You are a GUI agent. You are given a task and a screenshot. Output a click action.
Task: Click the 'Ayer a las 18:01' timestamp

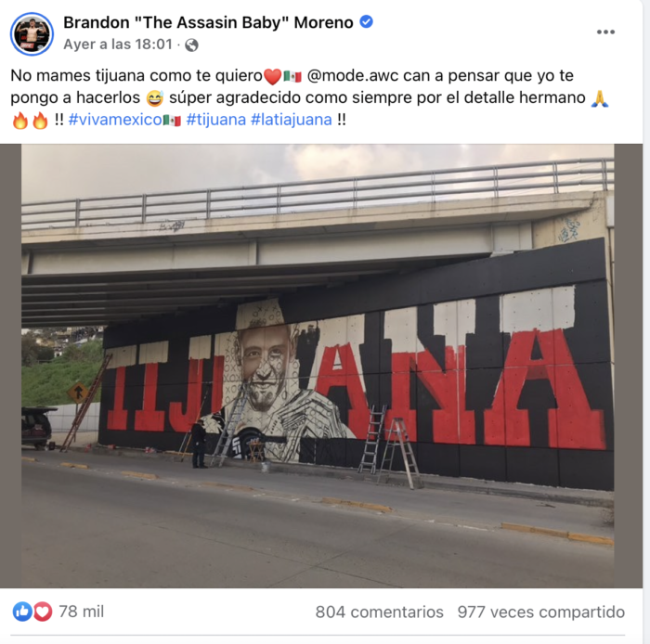coord(118,45)
